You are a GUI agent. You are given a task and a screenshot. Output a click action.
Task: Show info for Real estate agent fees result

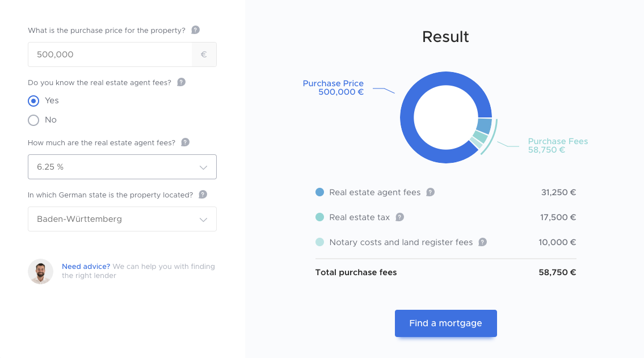click(x=431, y=192)
